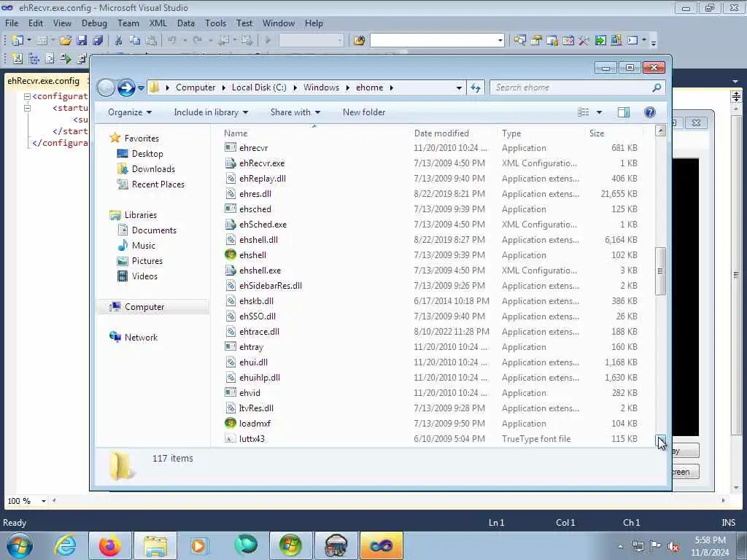Collapse the startup XML node
The image size is (747, 560).
click(x=27, y=108)
